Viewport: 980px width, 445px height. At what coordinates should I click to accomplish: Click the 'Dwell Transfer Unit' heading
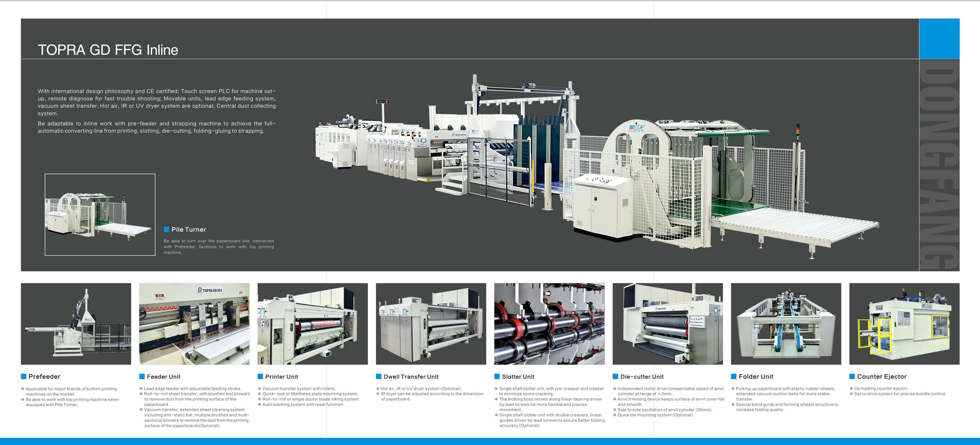(411, 377)
